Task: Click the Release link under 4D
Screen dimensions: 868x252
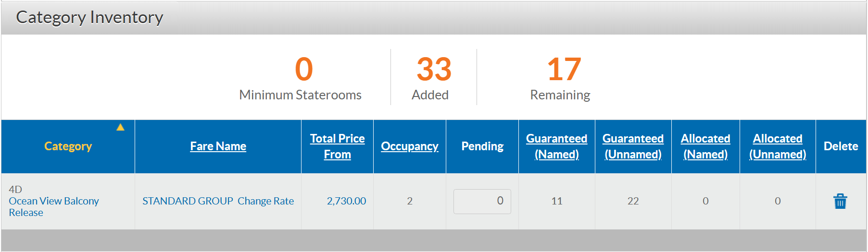Action: (x=26, y=213)
